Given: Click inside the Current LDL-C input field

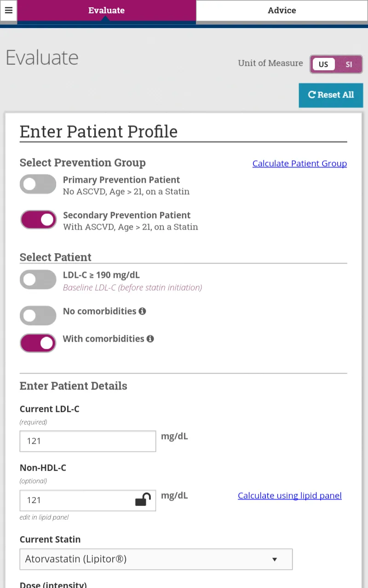Looking at the screenshot, I should click(x=87, y=441).
